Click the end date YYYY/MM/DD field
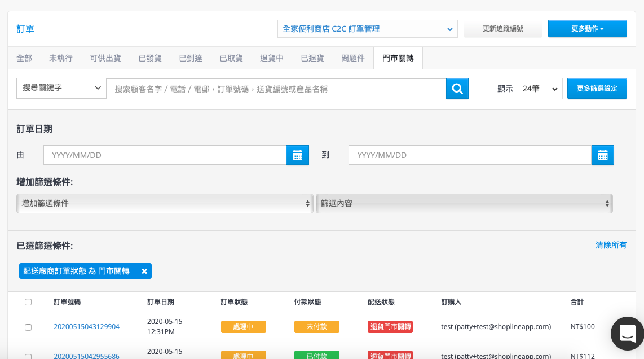 click(x=470, y=155)
